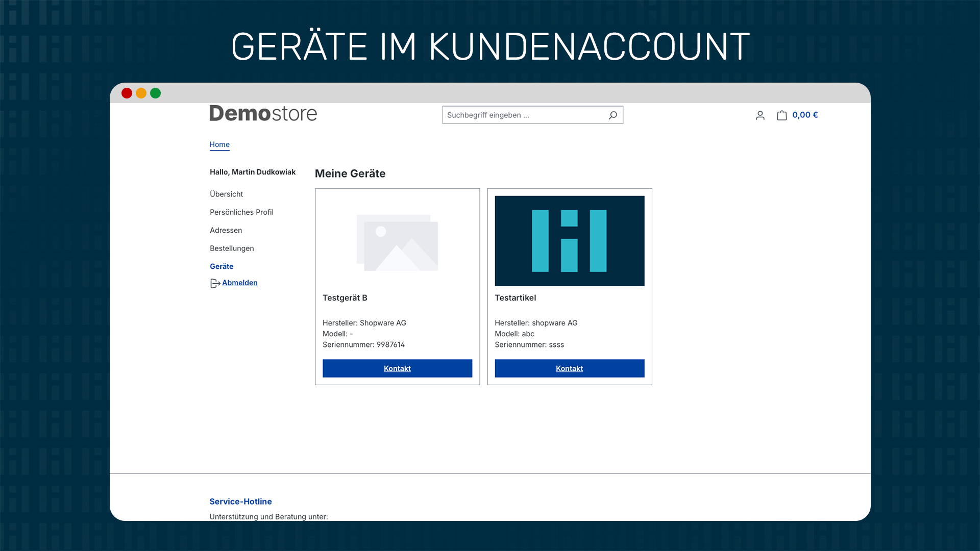Open Bestellungen in the sidebar
The height and width of the screenshot is (551, 980).
click(232, 248)
